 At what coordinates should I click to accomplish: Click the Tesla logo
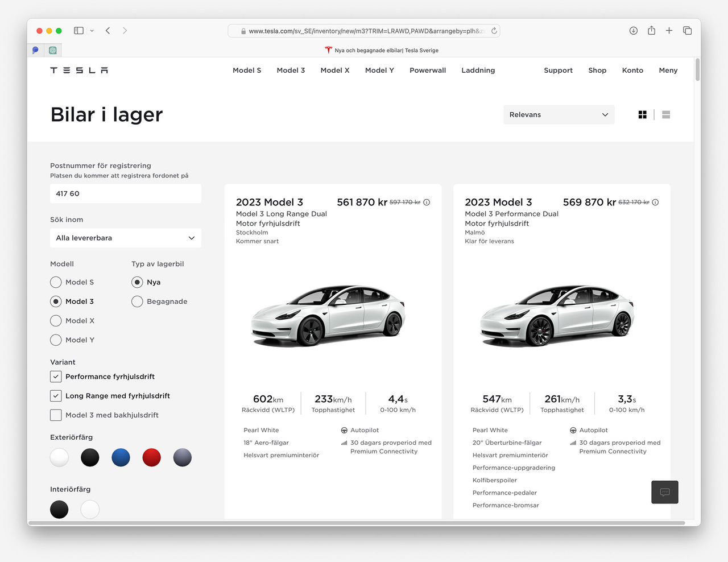[x=78, y=70]
